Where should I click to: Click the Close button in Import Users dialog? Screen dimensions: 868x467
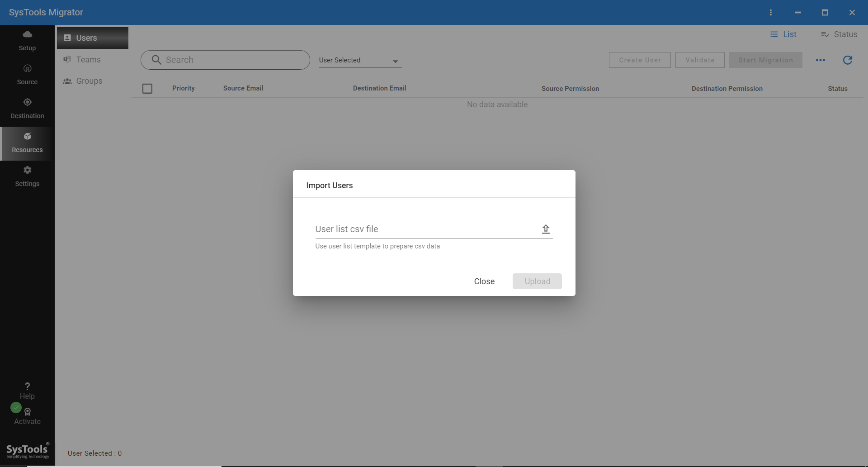coord(484,281)
